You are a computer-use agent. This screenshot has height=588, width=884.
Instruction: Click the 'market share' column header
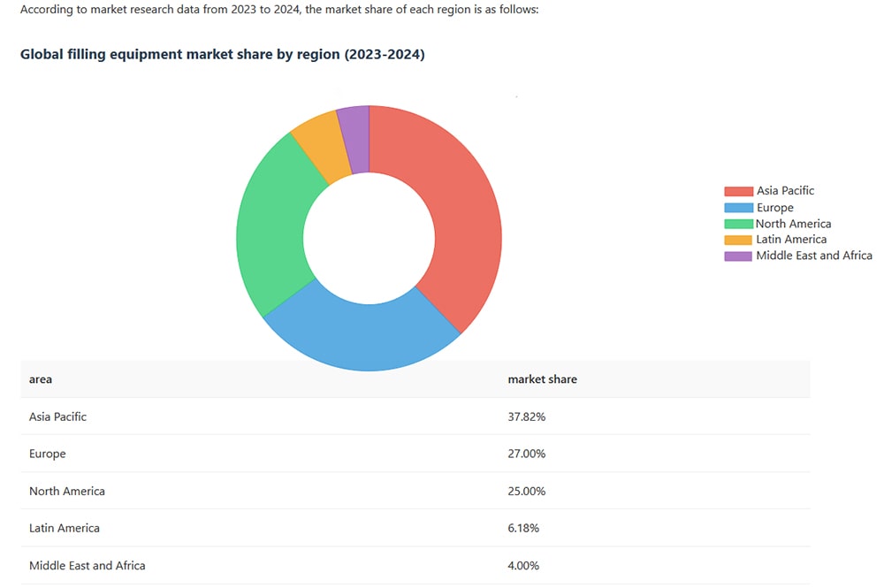coord(543,379)
